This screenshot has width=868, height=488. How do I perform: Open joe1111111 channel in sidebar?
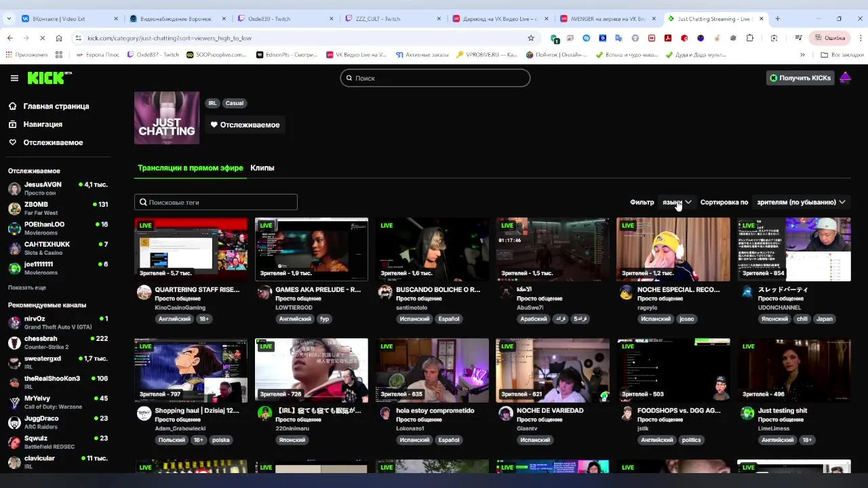(x=58, y=268)
